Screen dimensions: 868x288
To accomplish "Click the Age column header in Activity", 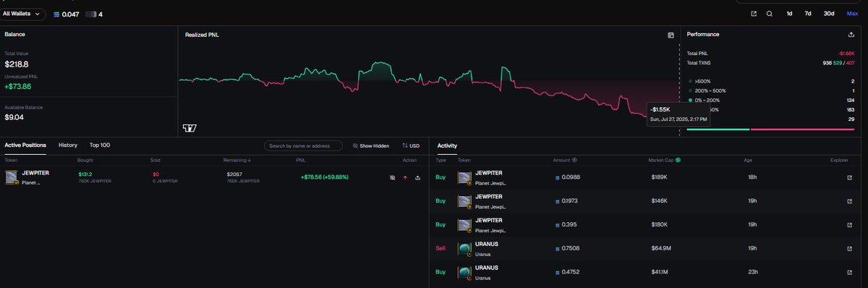I will click(747, 160).
